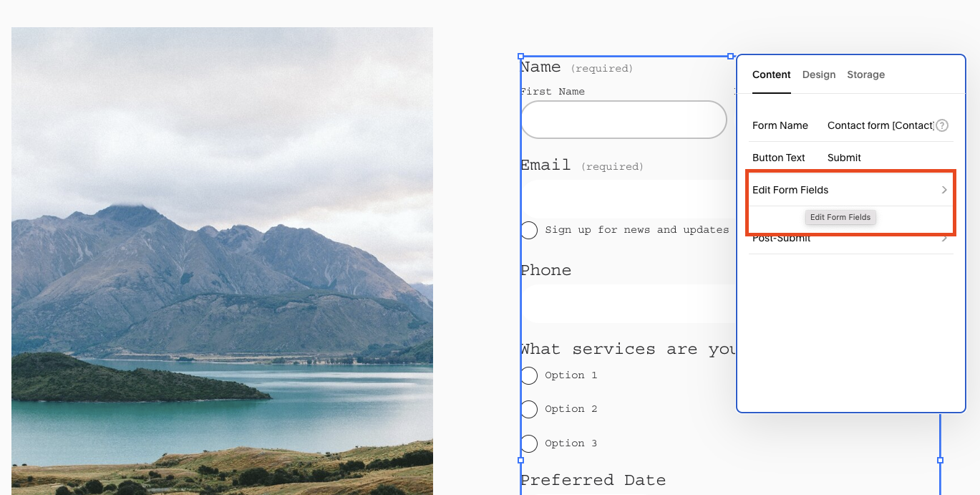Edit the Button Text Submit value

pyautogui.click(x=845, y=158)
